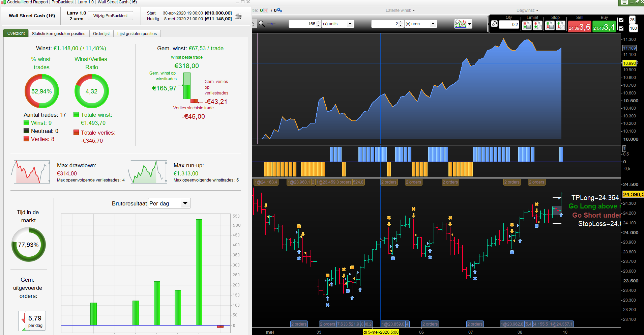Image resolution: width=644 pixels, height=335 pixels.
Task: Click the 77,93% time in market donut
Action: pyautogui.click(x=28, y=245)
